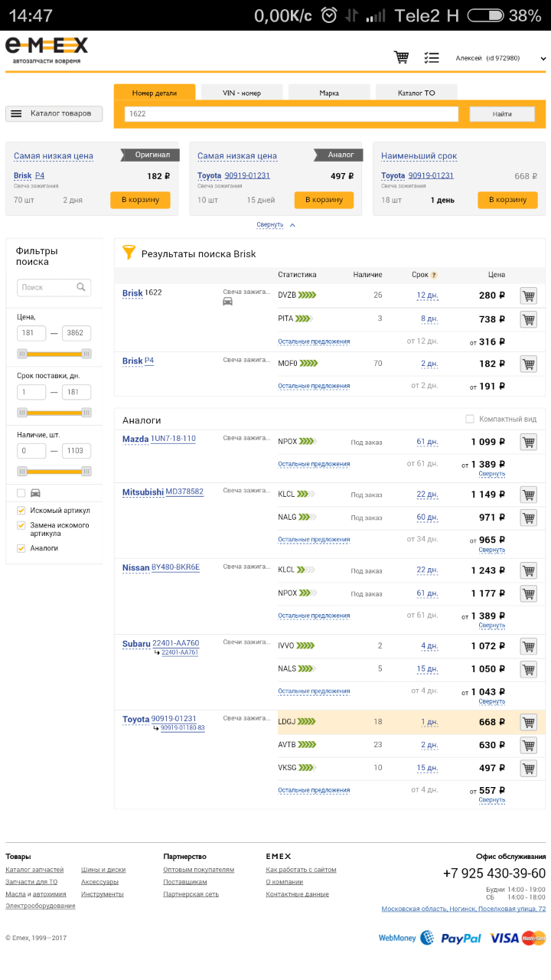
Task: Click the Найти search button
Action: pos(502,114)
